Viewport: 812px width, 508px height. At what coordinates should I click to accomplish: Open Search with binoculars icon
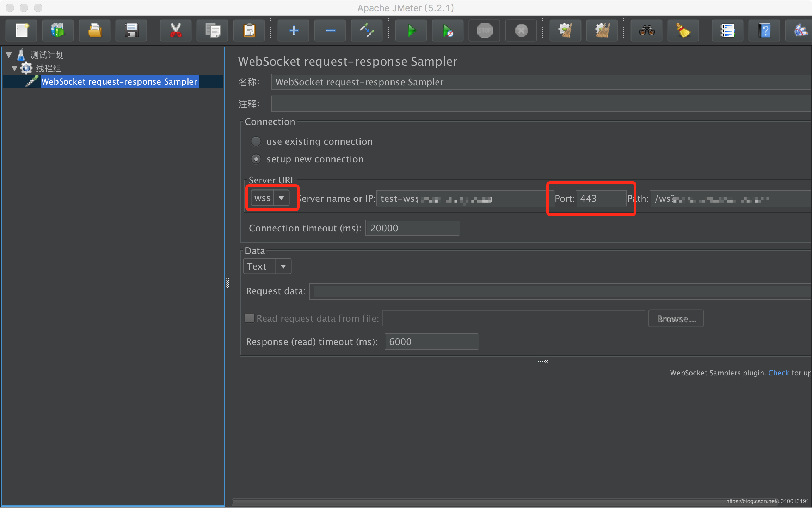[x=647, y=30]
